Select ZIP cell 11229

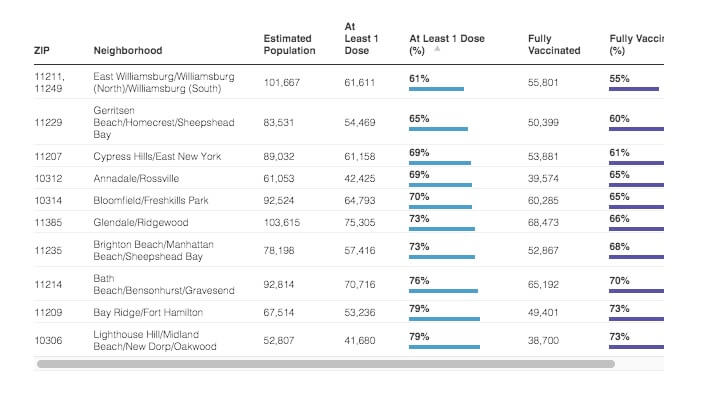[x=48, y=123]
